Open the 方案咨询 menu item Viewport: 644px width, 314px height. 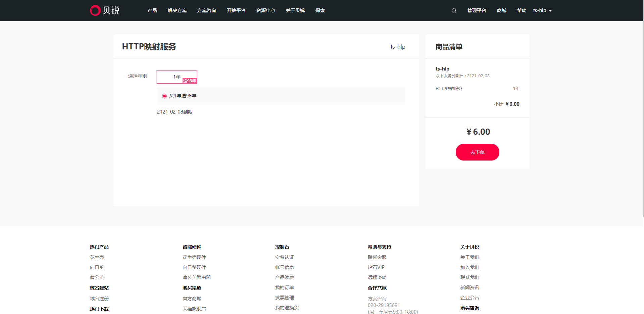tap(207, 10)
